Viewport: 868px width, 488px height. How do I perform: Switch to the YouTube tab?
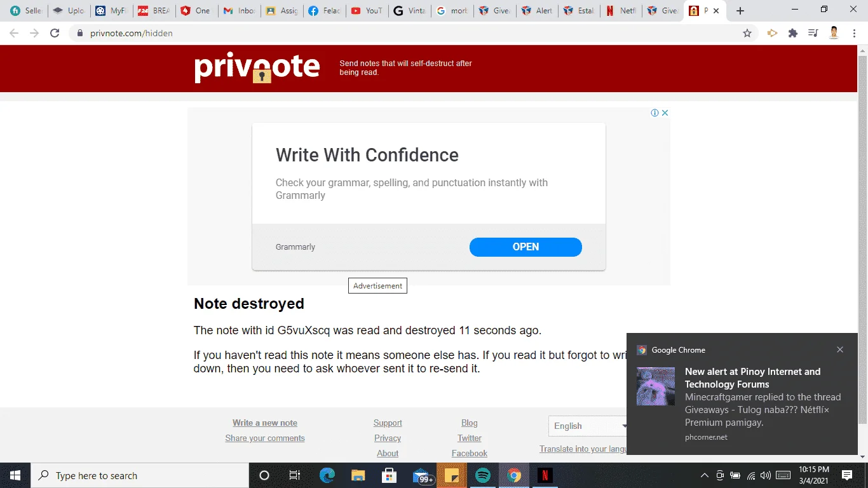pyautogui.click(x=367, y=11)
